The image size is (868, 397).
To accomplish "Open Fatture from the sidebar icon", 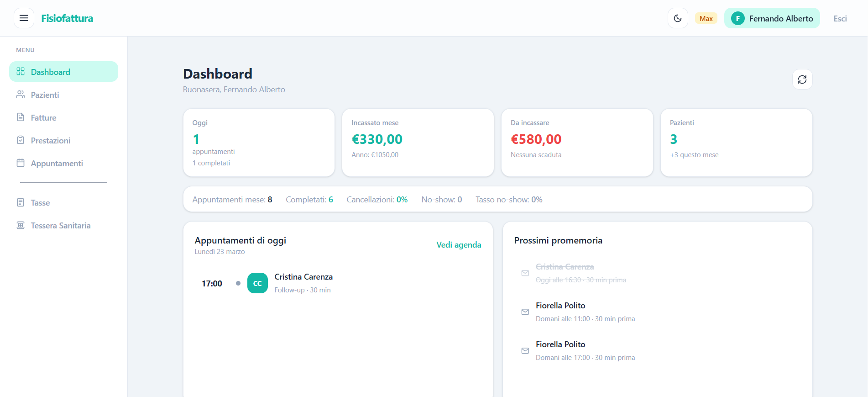I will point(21,117).
